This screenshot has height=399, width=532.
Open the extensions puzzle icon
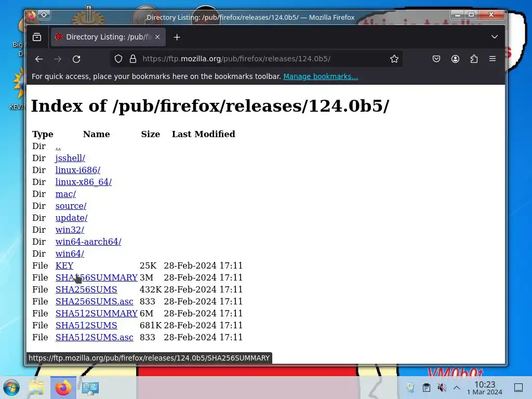[x=474, y=59]
